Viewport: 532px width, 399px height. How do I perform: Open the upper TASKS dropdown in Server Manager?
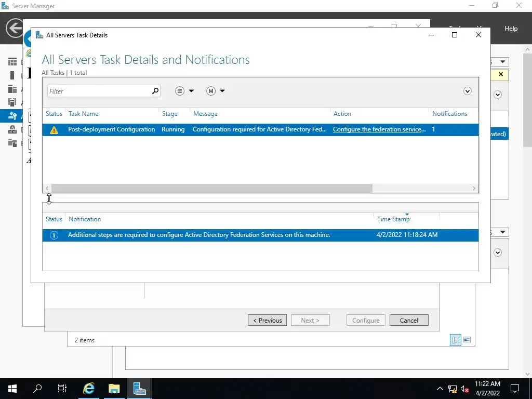503,62
